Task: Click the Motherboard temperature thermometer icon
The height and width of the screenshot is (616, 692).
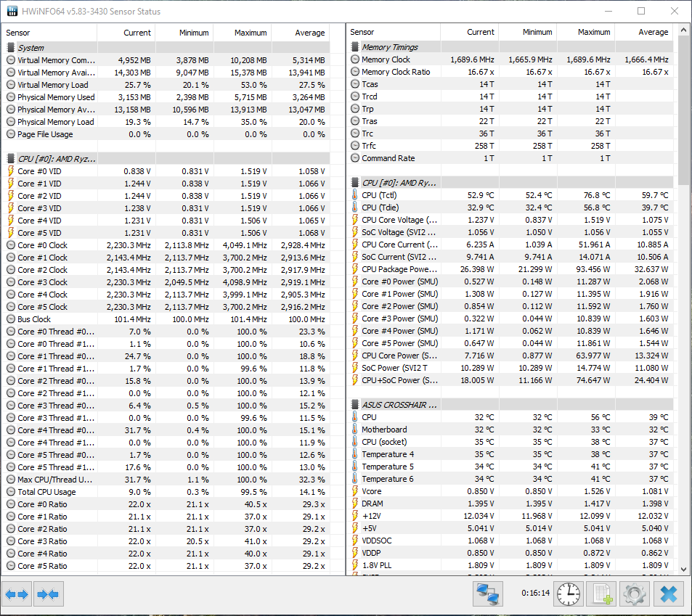Action: click(355, 429)
